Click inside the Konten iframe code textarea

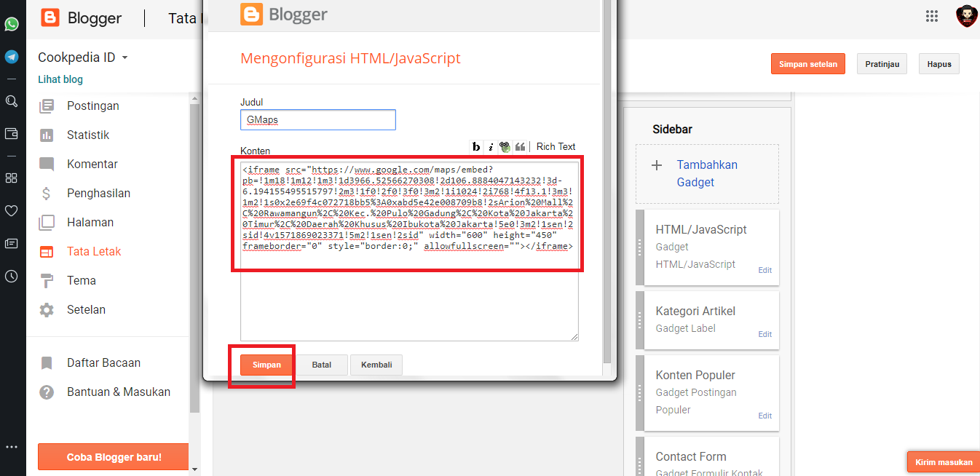[x=409, y=250]
